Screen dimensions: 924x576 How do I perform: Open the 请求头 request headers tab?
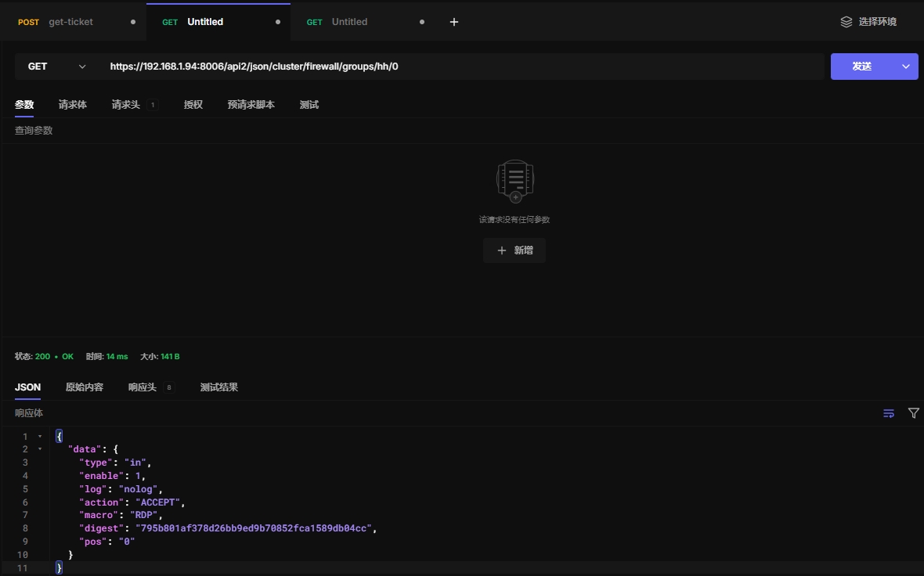126,105
